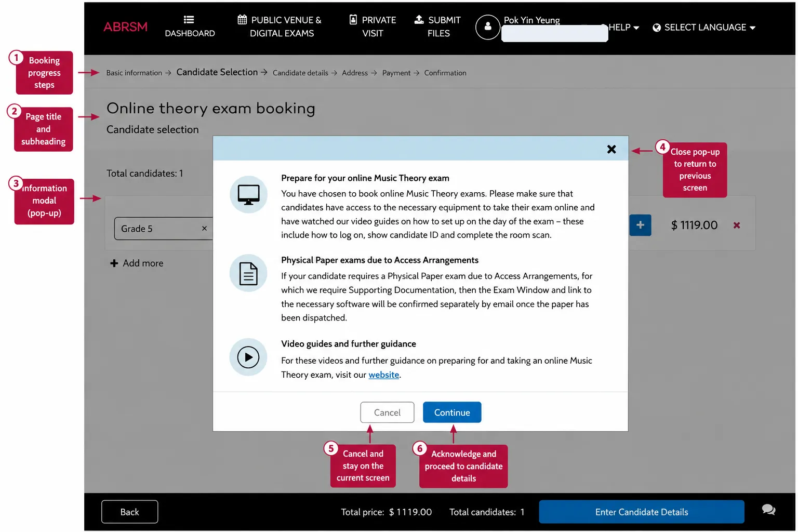Click Add more to add another row
Screen dimensions: 798x532
(137, 263)
